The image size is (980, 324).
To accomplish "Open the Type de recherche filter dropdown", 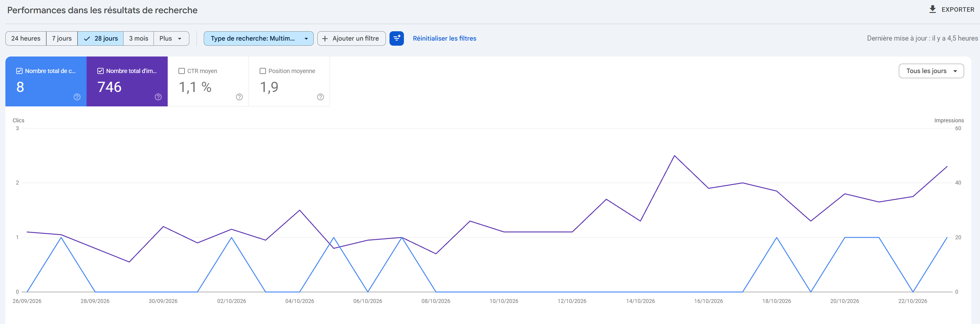I will click(259, 38).
